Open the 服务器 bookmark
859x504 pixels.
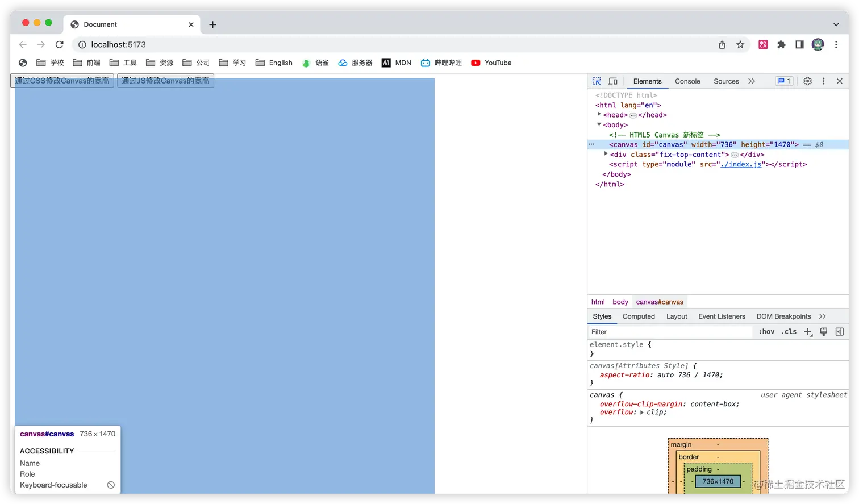point(355,63)
